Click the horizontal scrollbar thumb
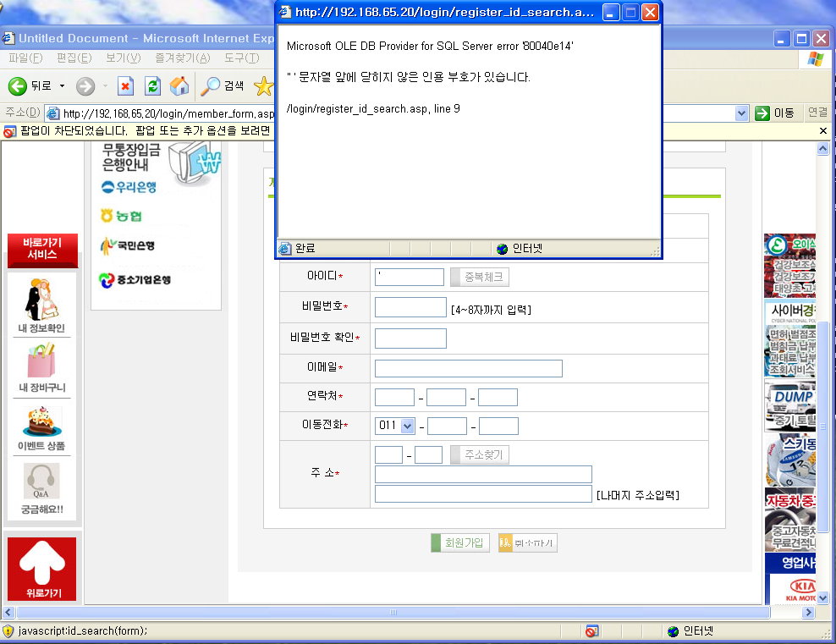The image size is (836, 644). point(393,612)
